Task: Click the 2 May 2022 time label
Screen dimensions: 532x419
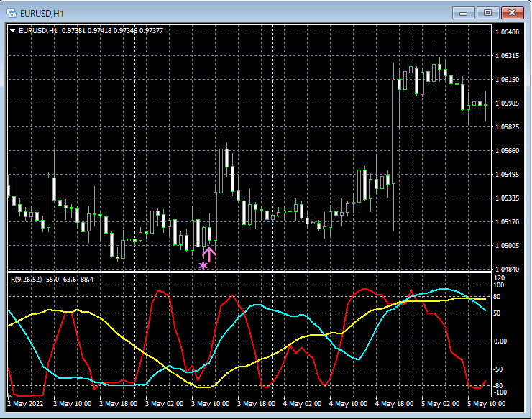Action: 25,404
